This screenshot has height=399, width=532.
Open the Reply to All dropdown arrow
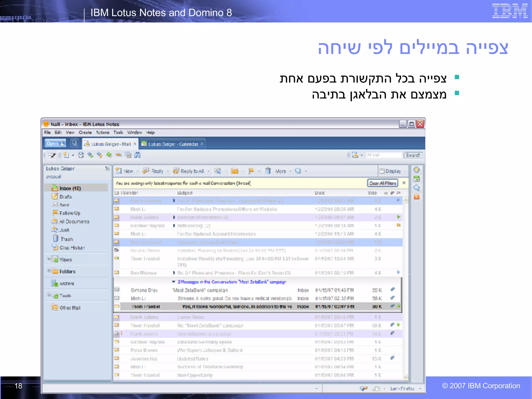click(208, 171)
